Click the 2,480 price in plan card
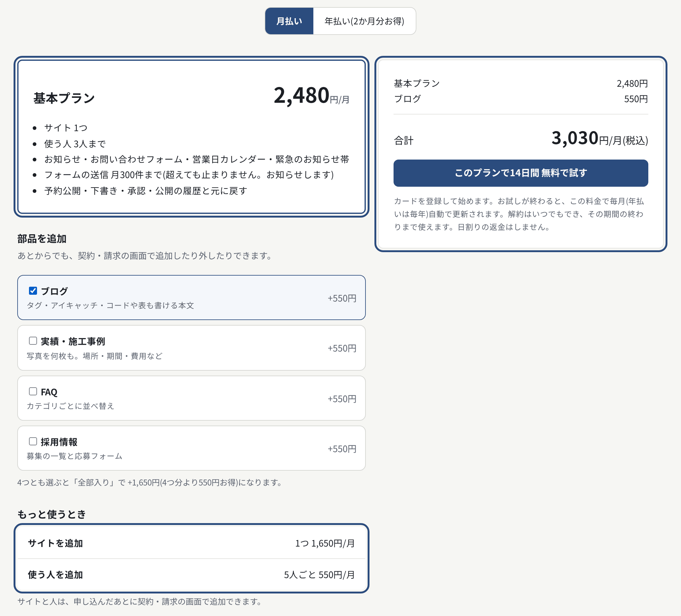Image resolution: width=681 pixels, height=616 pixels. coord(301,95)
